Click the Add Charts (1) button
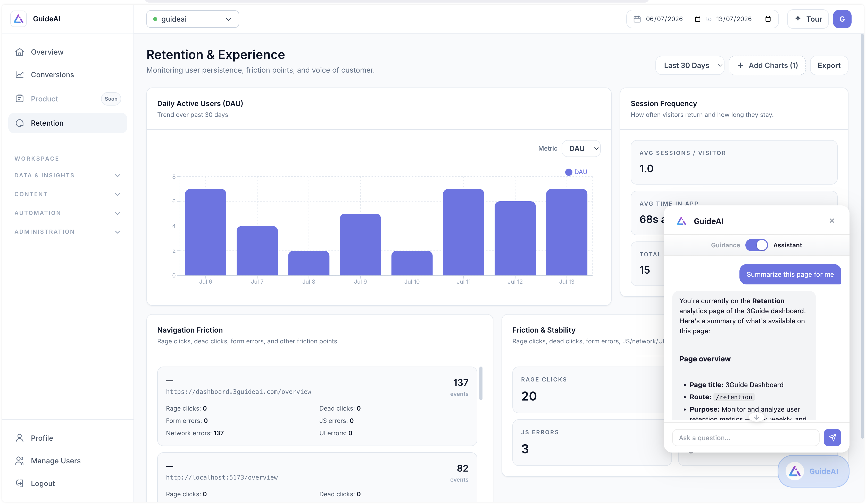This screenshot has width=866, height=504. (767, 65)
